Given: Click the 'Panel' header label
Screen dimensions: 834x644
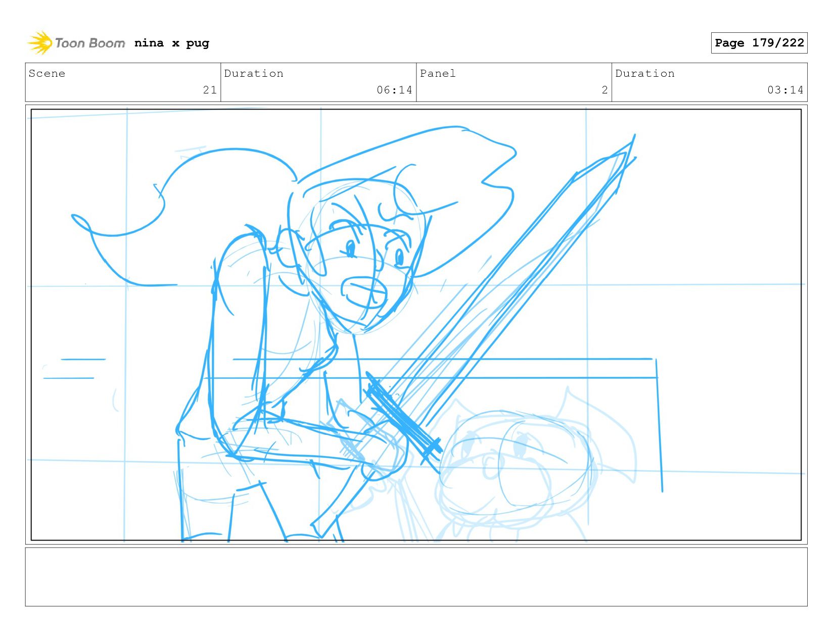Looking at the screenshot, I should point(438,73).
